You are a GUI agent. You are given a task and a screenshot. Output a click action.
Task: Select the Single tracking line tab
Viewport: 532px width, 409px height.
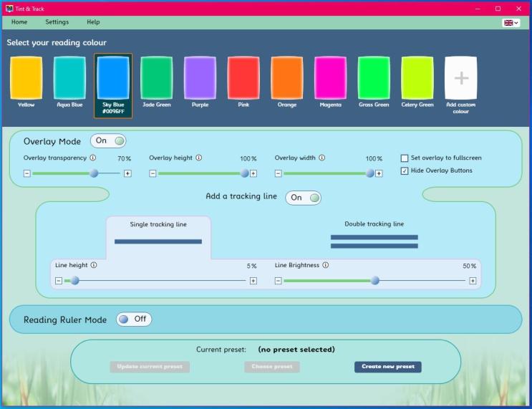(x=158, y=237)
